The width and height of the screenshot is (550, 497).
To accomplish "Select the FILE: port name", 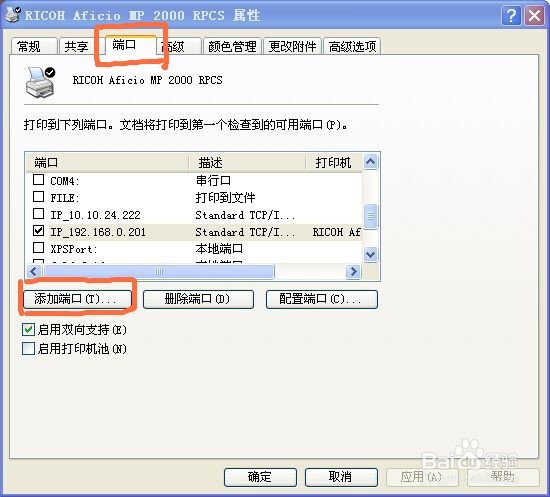I will 65,198.
